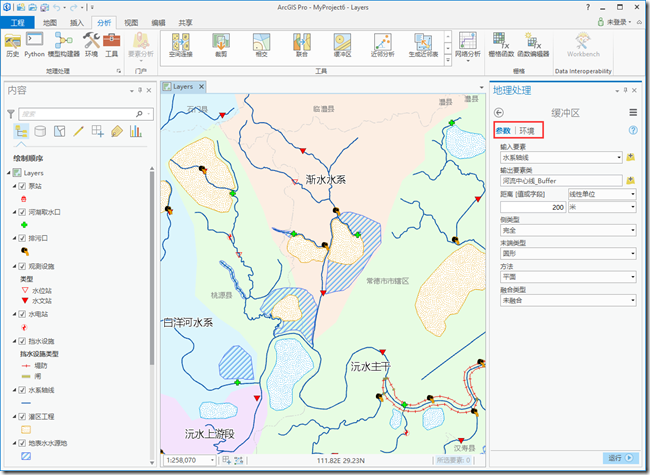
Task: Toggle visibility of 地表水水源地 layer
Action: coord(22,443)
